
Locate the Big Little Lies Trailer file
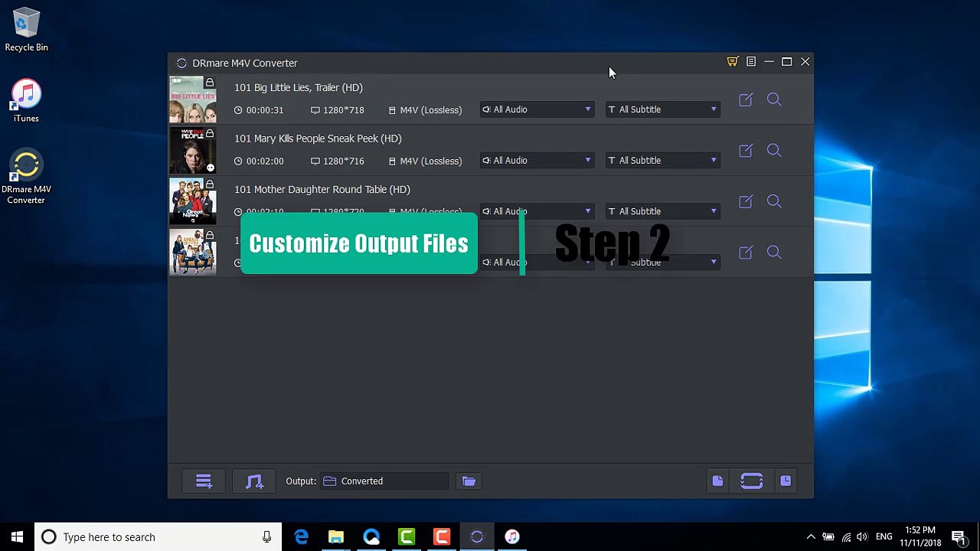click(x=774, y=99)
